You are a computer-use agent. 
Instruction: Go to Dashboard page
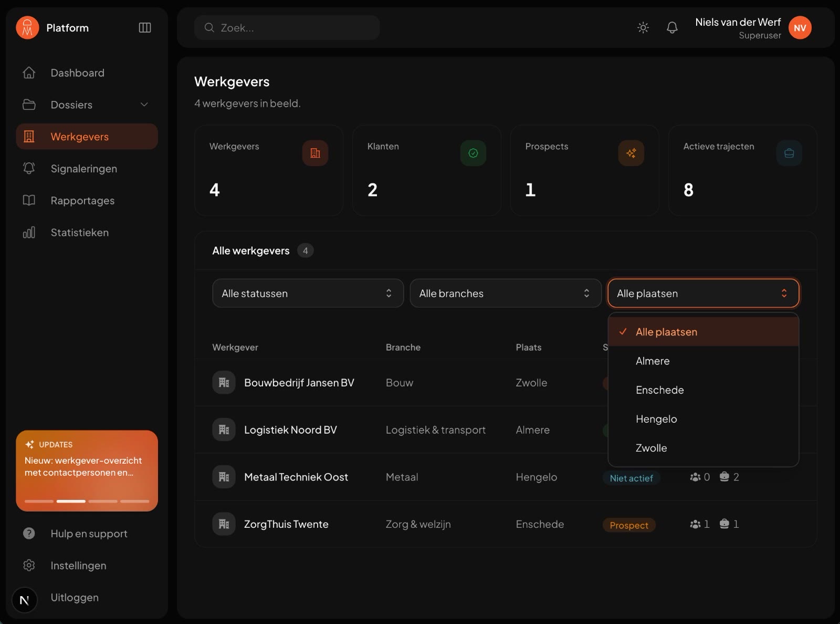click(87, 73)
